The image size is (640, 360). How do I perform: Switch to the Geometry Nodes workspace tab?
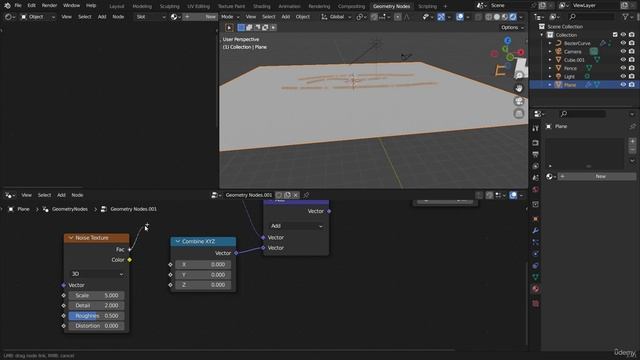click(x=391, y=6)
